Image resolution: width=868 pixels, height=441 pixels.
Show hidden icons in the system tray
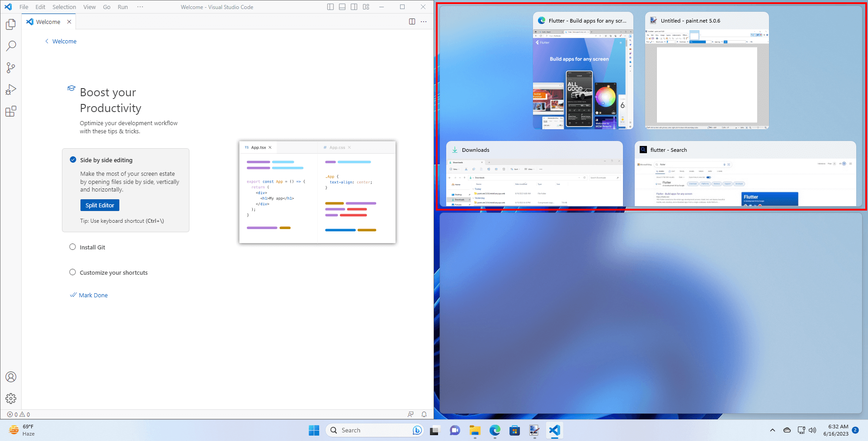click(x=773, y=430)
